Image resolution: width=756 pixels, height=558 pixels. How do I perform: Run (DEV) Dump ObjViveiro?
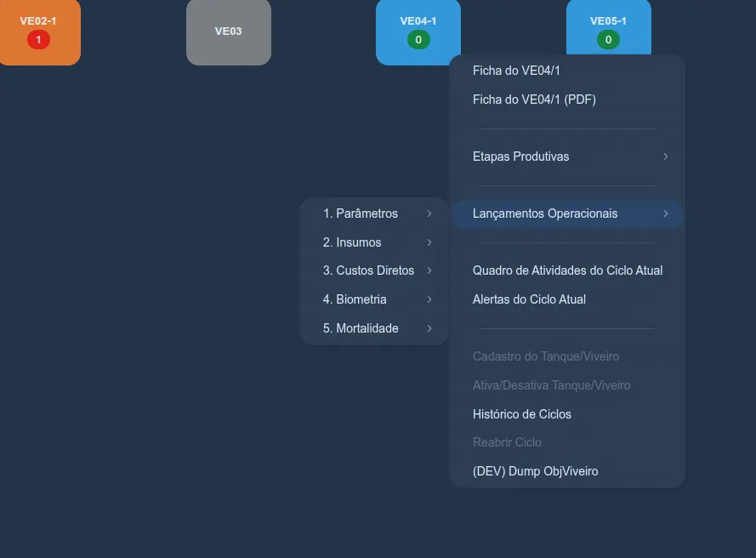[567, 471]
